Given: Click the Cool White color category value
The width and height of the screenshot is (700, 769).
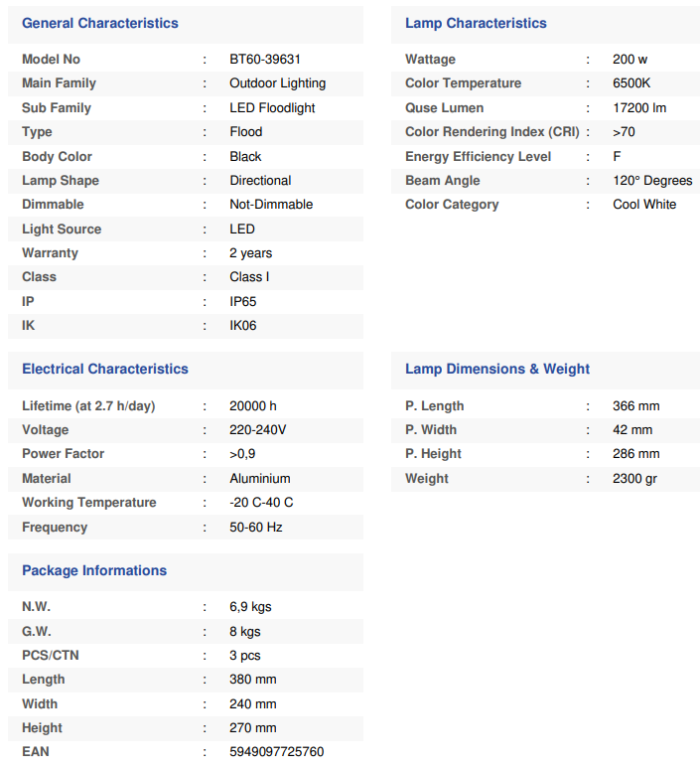Looking at the screenshot, I should [644, 204].
